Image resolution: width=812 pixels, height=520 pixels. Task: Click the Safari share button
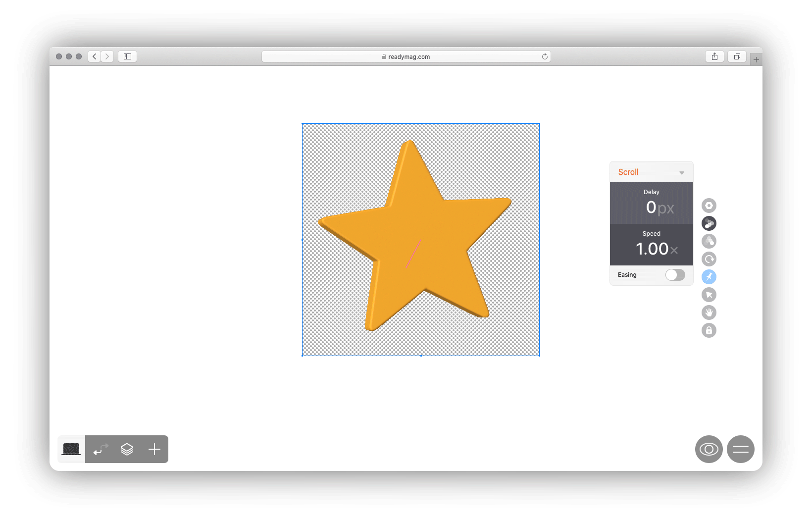coord(714,56)
